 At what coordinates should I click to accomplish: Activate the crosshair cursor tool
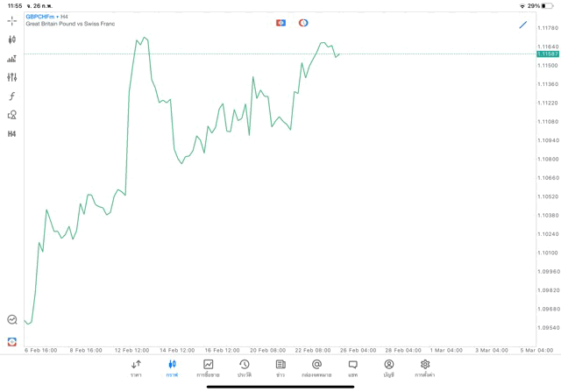point(12,20)
